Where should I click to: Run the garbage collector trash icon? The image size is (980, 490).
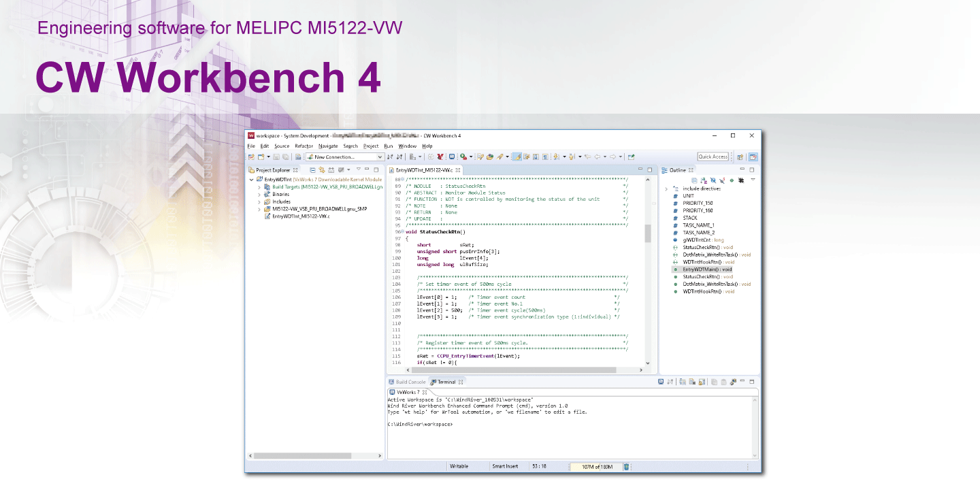click(627, 467)
